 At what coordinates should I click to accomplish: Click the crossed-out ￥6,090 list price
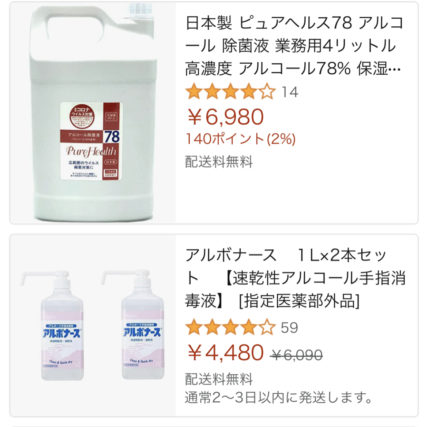tap(297, 355)
